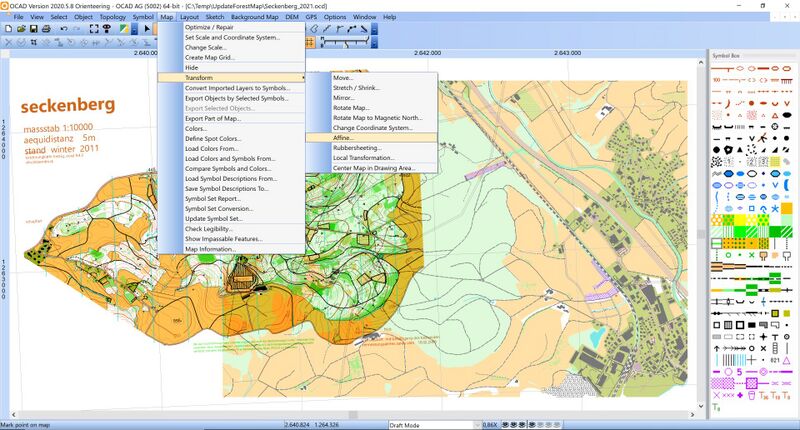This screenshot has width=800, height=430.
Task: Select the 821 text symbol
Action: [775, 360]
